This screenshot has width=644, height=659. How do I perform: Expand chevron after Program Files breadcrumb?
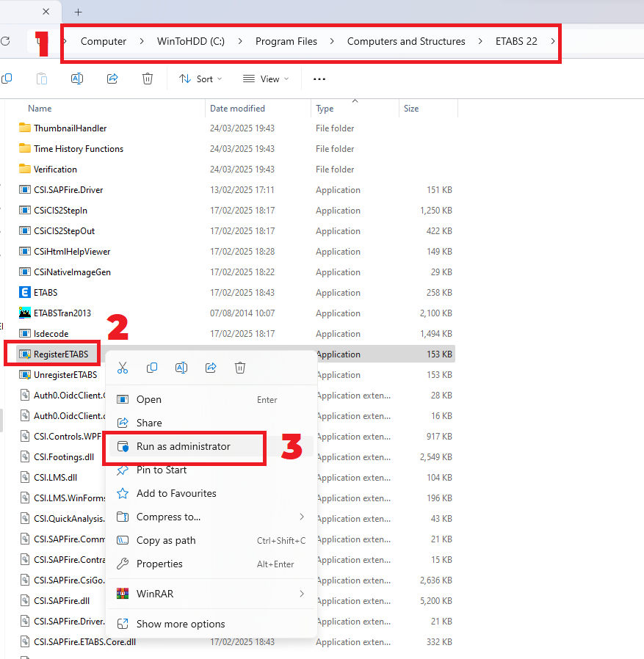point(332,41)
